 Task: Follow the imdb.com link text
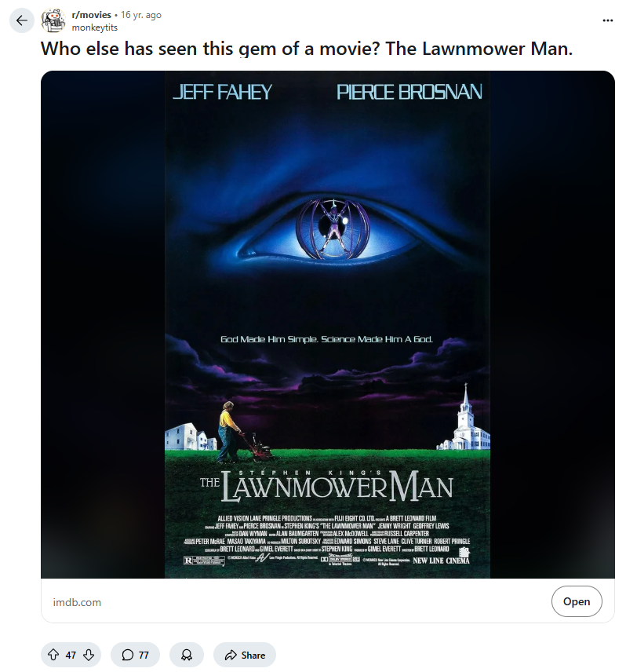click(x=77, y=602)
